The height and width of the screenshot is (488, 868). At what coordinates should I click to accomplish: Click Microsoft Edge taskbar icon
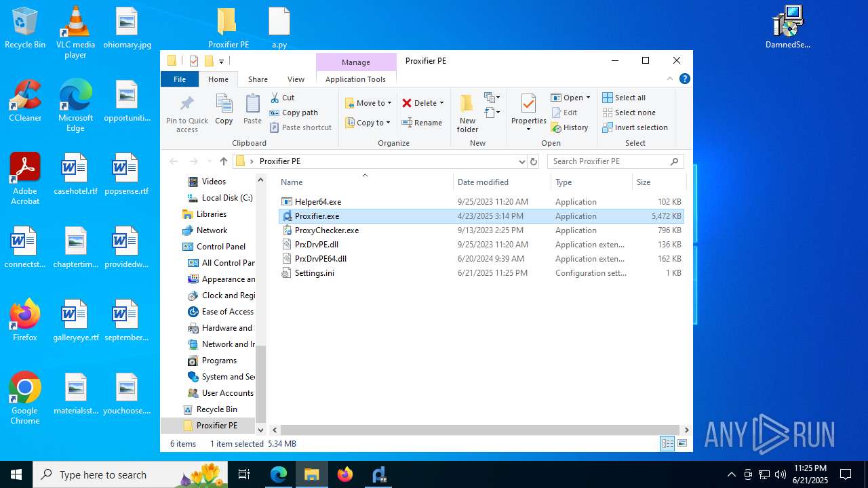[279, 474]
